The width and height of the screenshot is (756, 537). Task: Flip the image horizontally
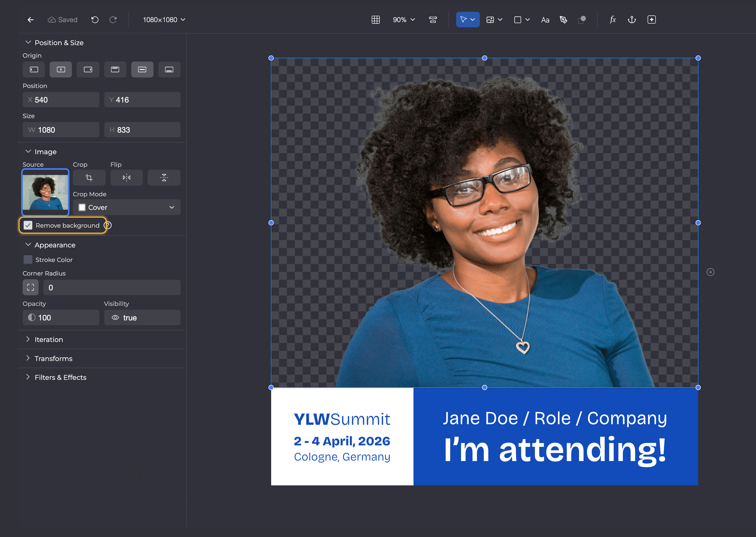127,177
